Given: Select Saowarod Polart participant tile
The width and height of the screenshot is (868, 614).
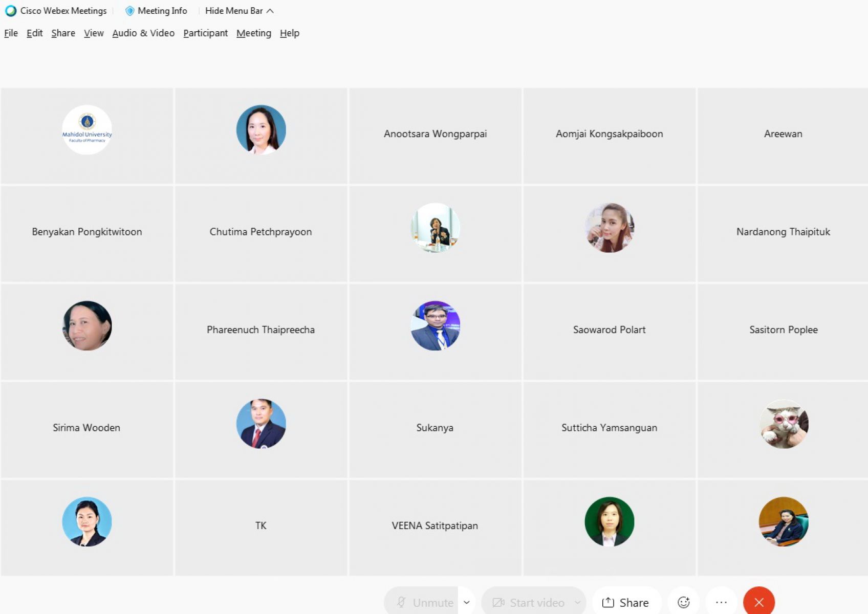Looking at the screenshot, I should [609, 332].
